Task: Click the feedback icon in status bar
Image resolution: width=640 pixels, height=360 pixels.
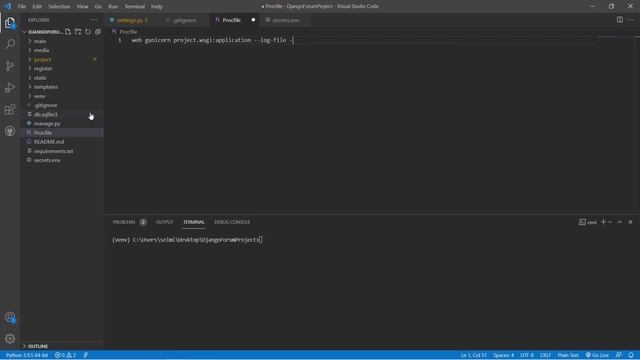Action: click(x=619, y=355)
